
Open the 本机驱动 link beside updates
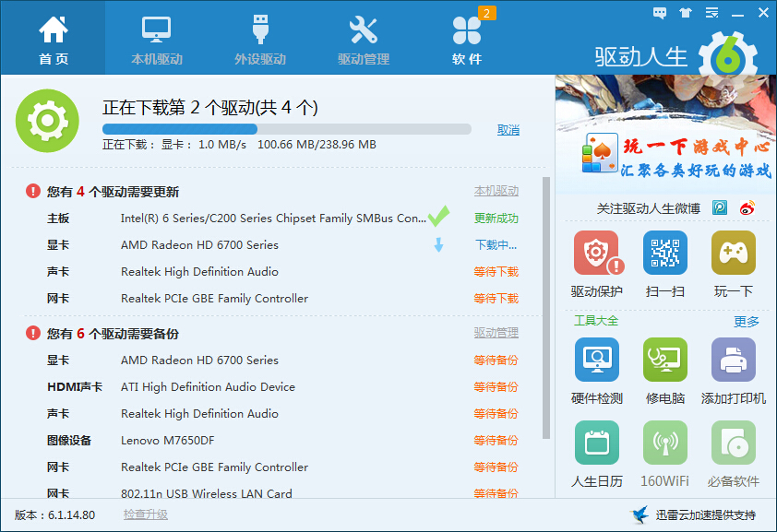click(496, 191)
